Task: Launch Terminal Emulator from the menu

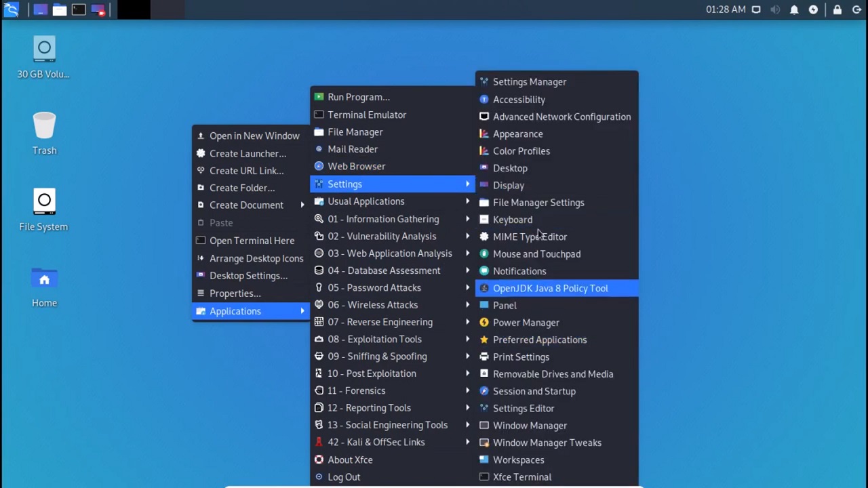Action: (x=366, y=115)
